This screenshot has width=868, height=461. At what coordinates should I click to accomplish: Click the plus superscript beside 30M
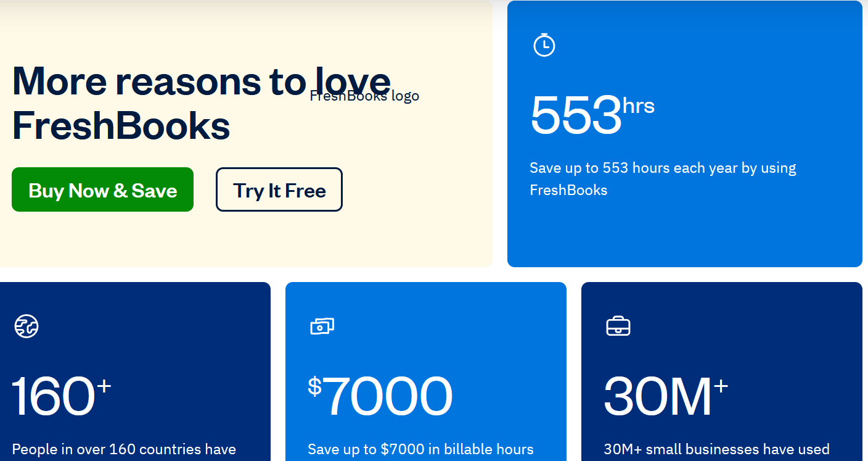click(x=721, y=386)
